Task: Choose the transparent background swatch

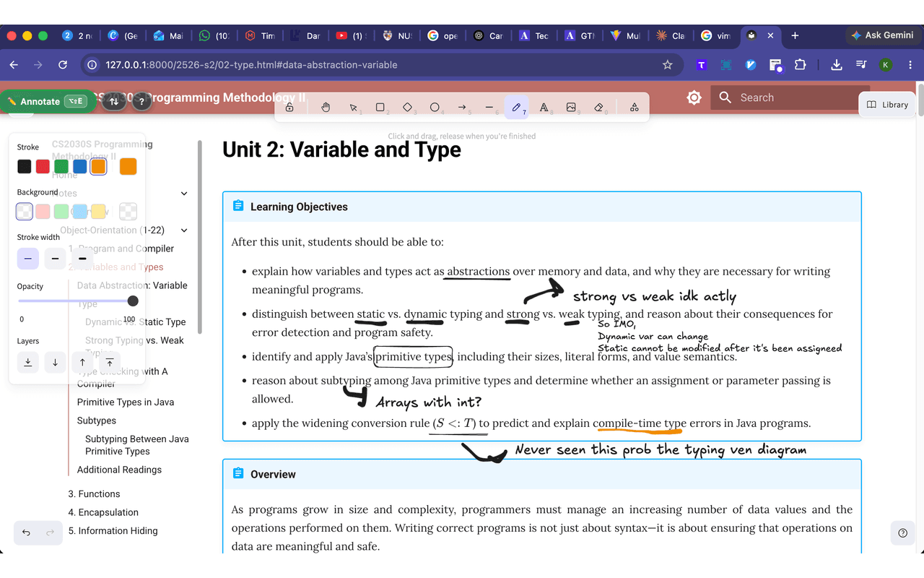Action: point(25,212)
